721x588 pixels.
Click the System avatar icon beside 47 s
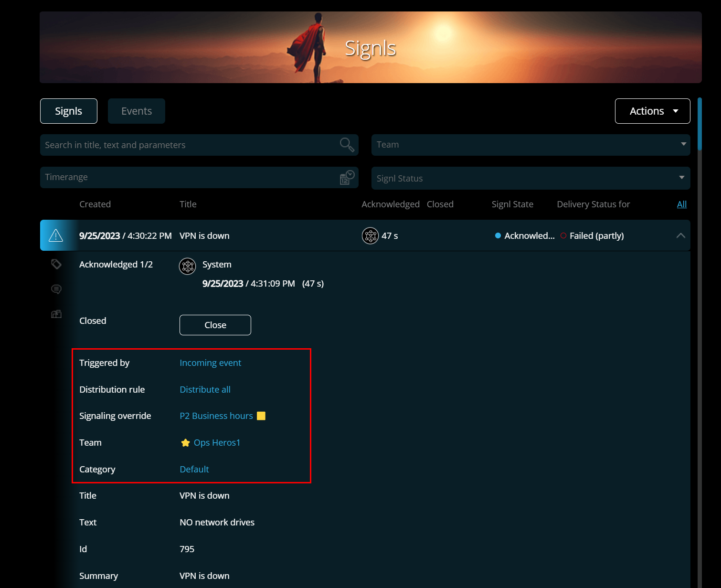370,235
